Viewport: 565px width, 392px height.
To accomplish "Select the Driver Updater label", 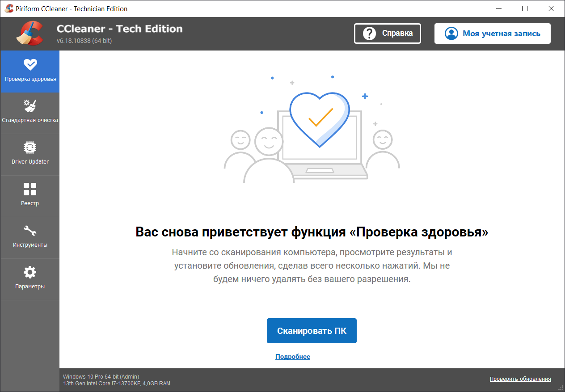I will [30, 162].
